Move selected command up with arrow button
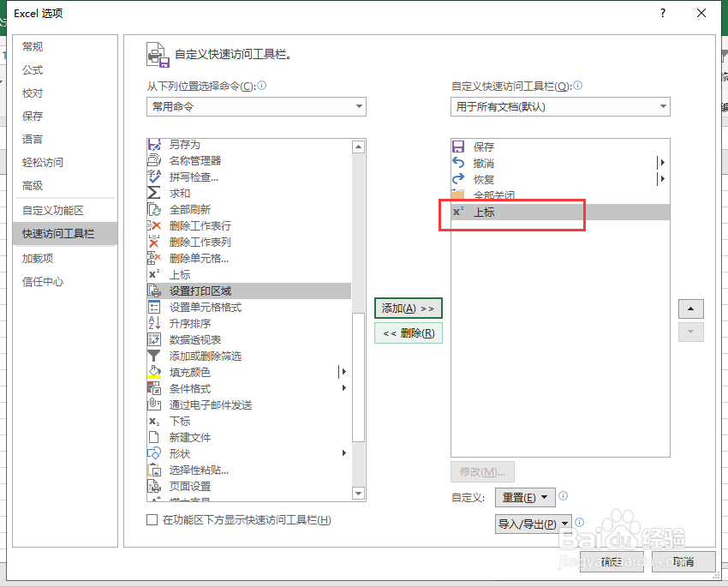 tap(691, 308)
